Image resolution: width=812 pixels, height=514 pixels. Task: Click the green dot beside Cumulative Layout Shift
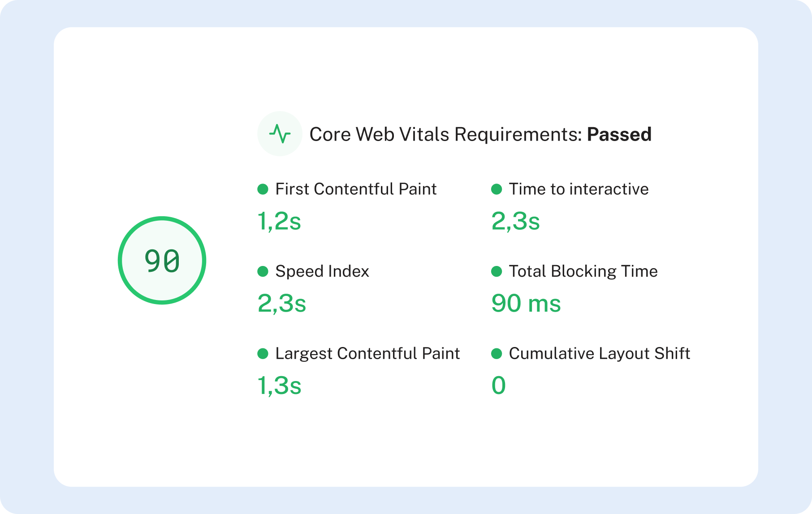coord(497,354)
